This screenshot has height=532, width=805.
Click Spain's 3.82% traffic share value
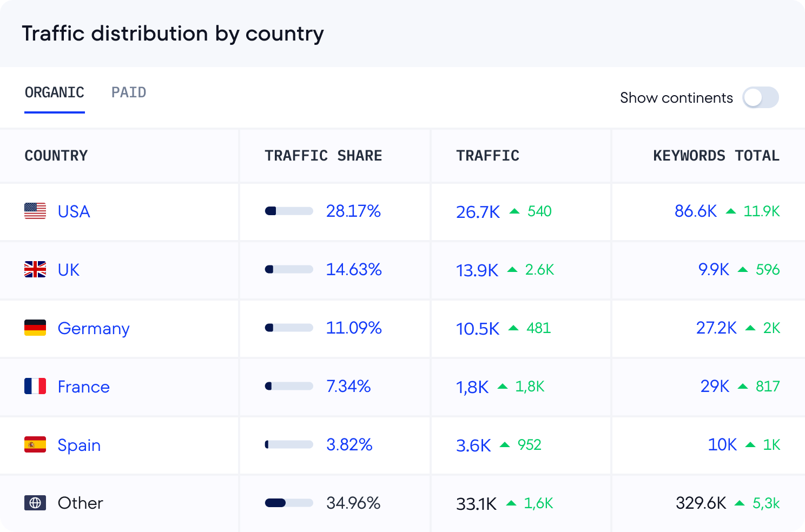click(x=349, y=444)
